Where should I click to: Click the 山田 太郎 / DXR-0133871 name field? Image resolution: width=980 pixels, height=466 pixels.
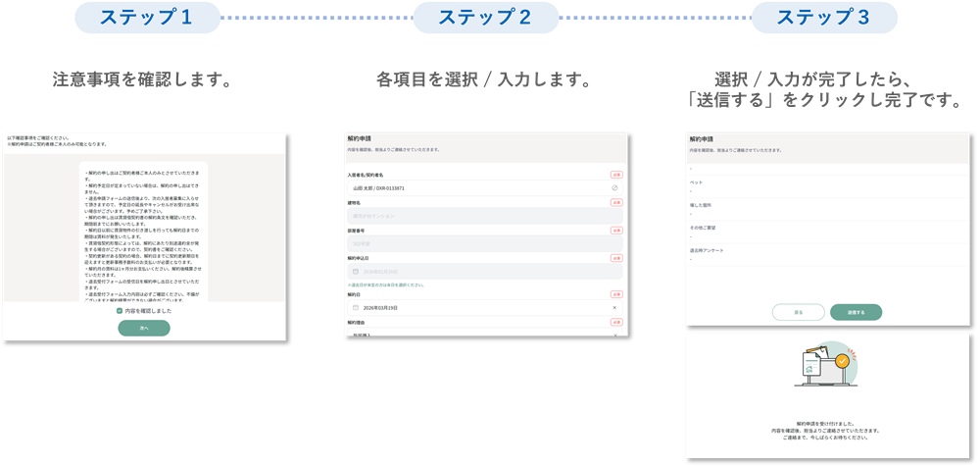[x=485, y=187]
